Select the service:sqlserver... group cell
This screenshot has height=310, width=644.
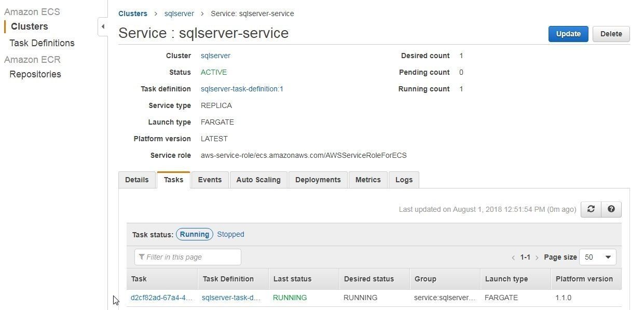pos(445,298)
